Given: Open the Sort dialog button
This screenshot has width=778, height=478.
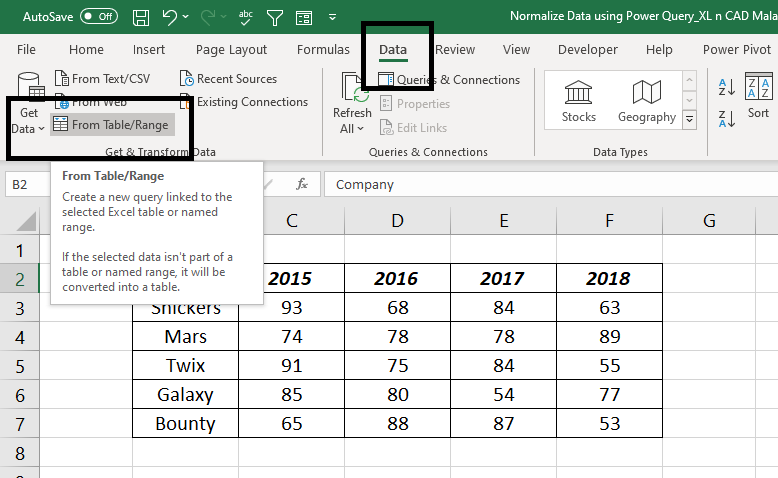Looking at the screenshot, I should tap(758, 96).
